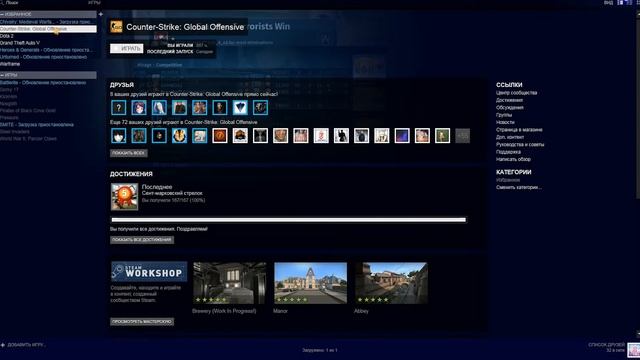Screen dimensions: 640x360
Task: Select Chivalry: Medieval Warfare in the list
Action: (48, 22)
